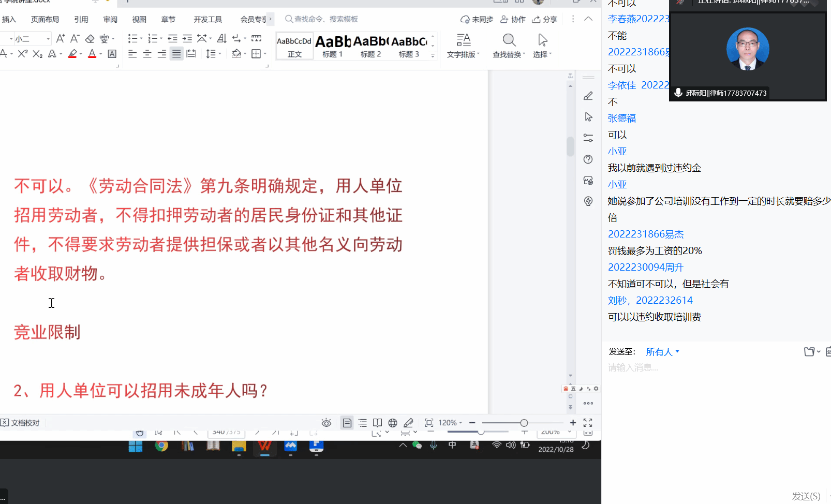Switch to web layout globe view
831x504 pixels.
coord(393,423)
